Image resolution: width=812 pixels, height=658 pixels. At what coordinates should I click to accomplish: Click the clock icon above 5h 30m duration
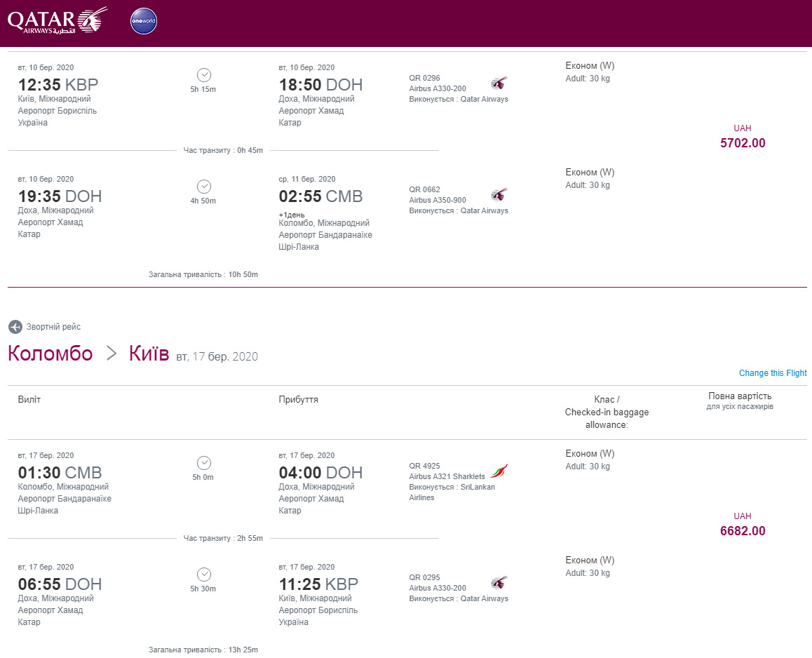(x=204, y=575)
